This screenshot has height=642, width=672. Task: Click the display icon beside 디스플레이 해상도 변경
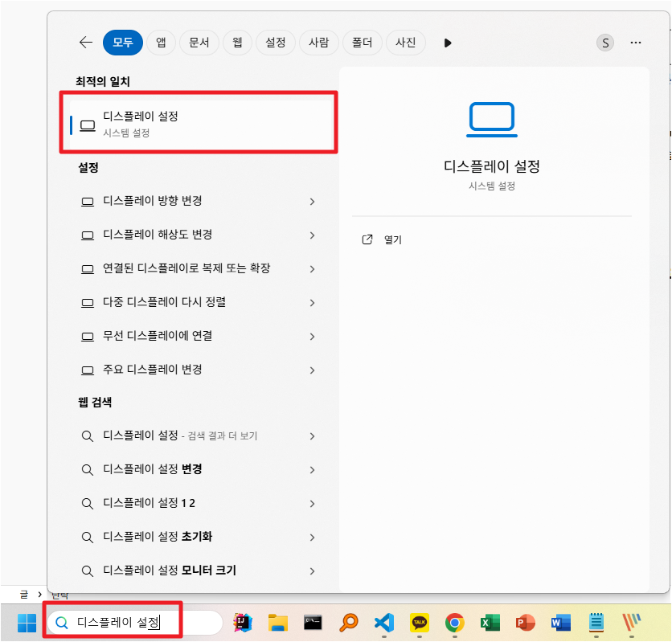88,235
